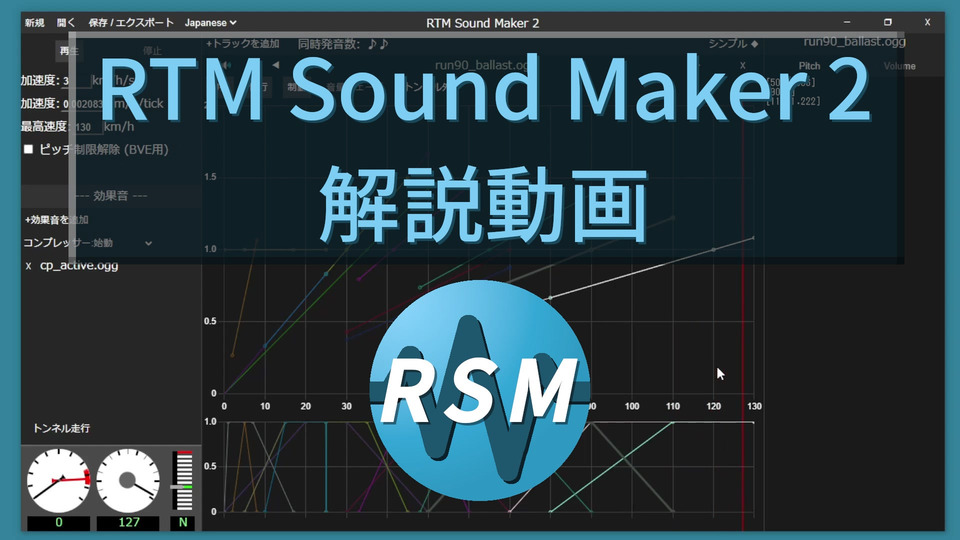960x540 pixels.
Task: Open the 開く menu
Action: (x=66, y=23)
